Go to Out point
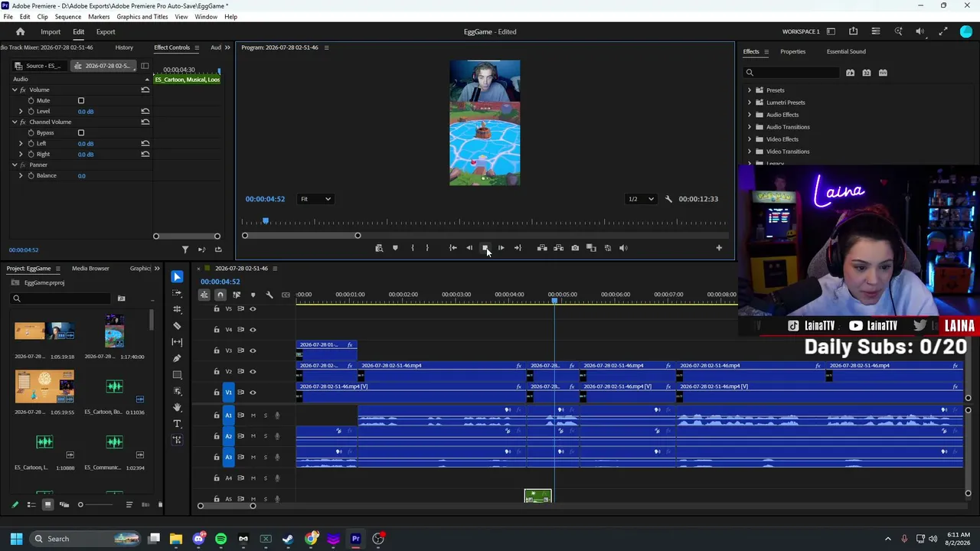The image size is (980, 551). (x=518, y=248)
